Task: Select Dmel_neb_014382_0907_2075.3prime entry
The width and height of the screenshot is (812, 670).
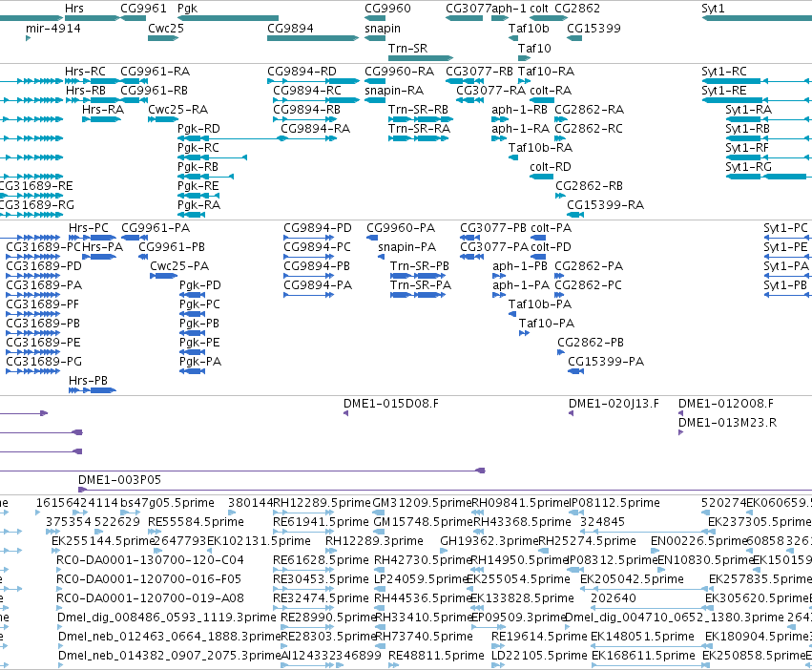Action: tap(169, 656)
